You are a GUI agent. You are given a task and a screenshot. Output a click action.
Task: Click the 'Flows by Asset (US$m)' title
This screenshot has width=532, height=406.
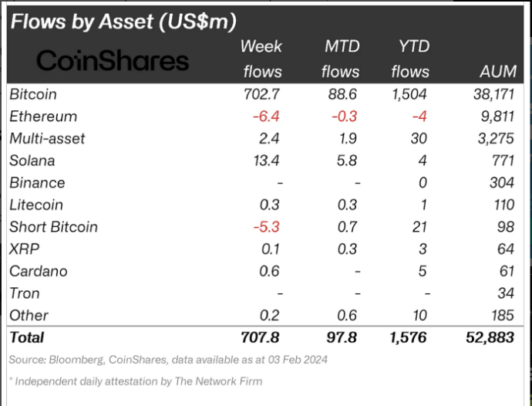tap(123, 21)
